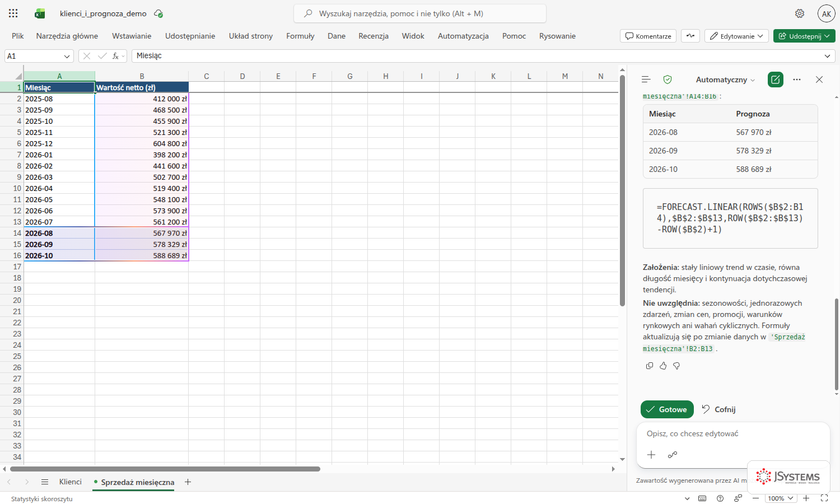The image size is (840, 504).
Task: Focus the search box Wyszukaj narzędzia
Action: tap(420, 13)
